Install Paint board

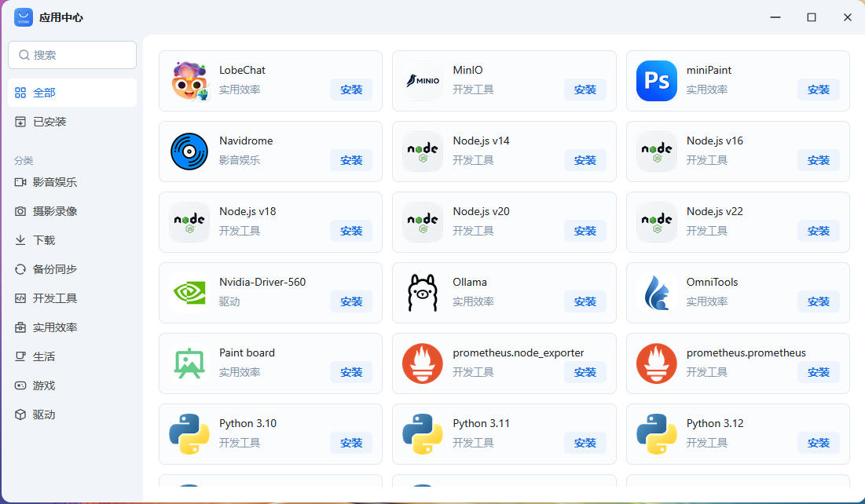[x=351, y=372]
